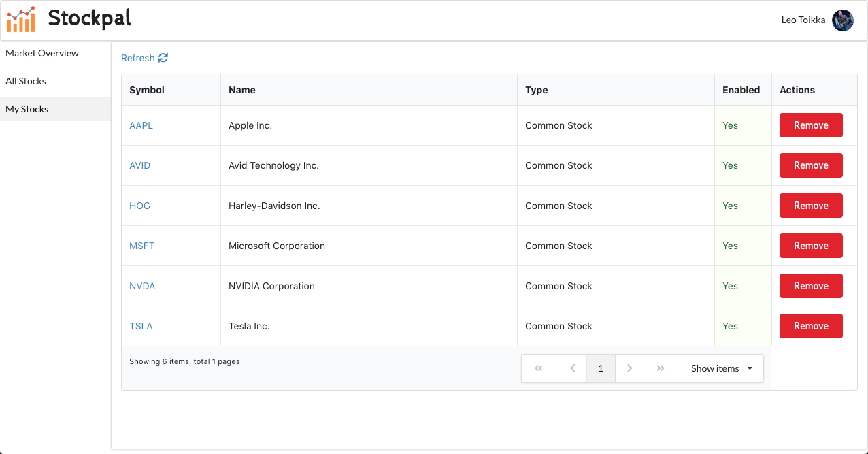This screenshot has width=868, height=454.
Task: Select the Tesla Inc. name cell
Action: point(369,326)
